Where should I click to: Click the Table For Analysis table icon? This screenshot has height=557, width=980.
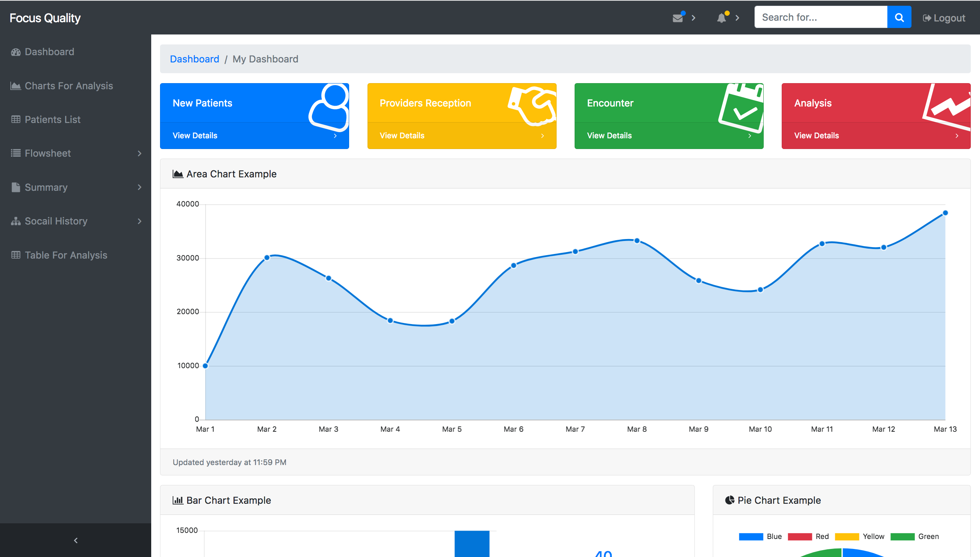16,255
